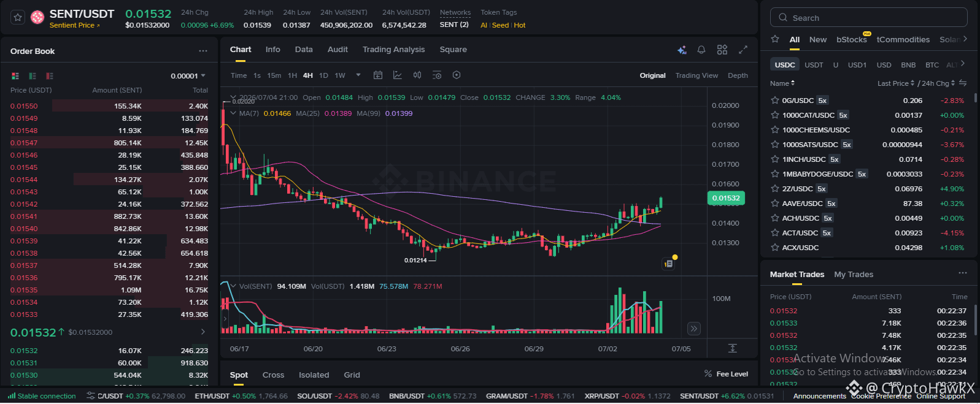This screenshot has width=980, height=404.
Task: Show buy orders only view
Action: [x=33, y=76]
